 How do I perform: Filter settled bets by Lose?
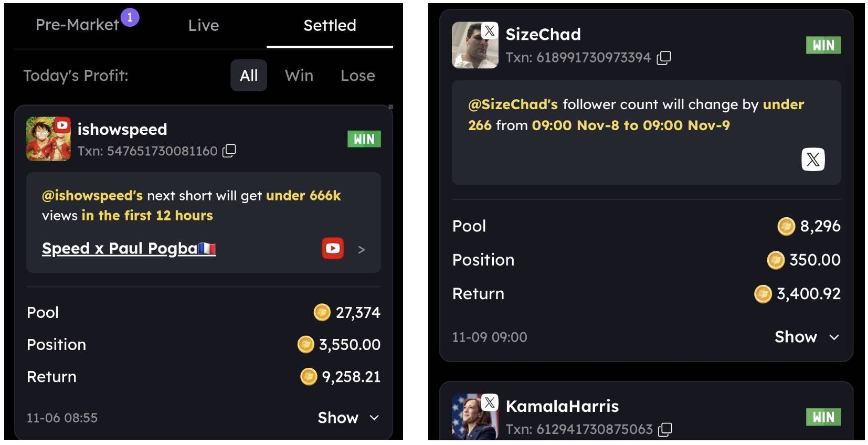(358, 76)
